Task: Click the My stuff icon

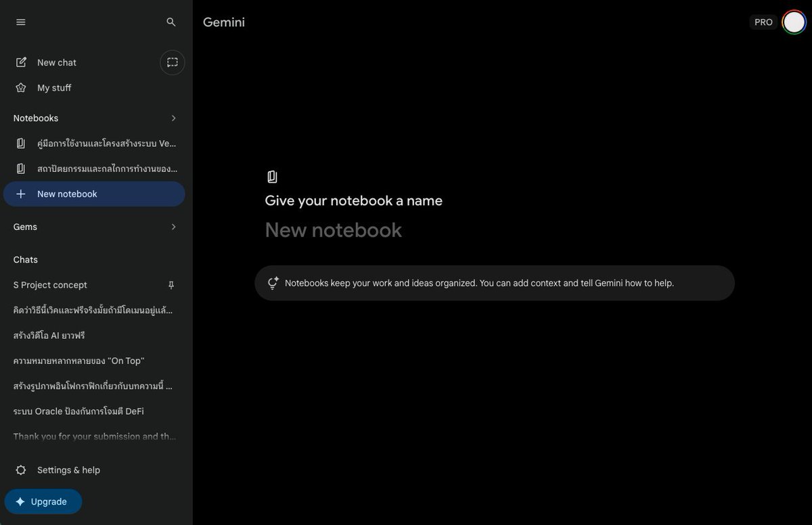Action: click(x=21, y=88)
